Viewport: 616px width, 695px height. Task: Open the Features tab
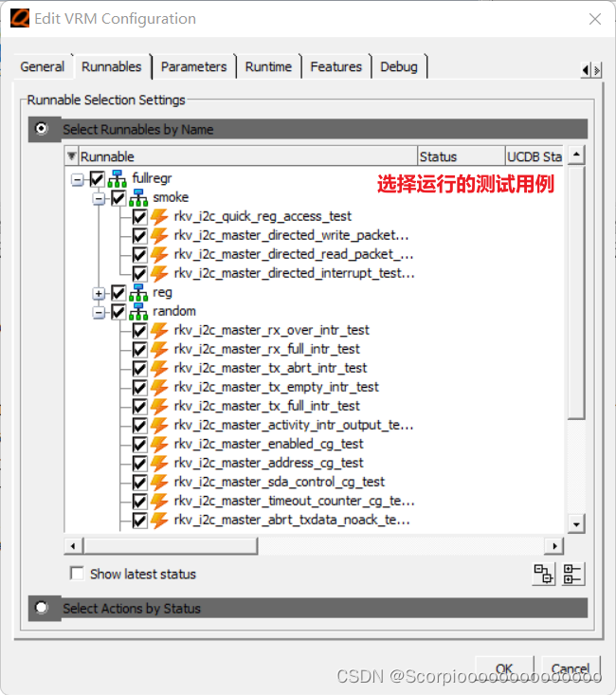(x=335, y=67)
